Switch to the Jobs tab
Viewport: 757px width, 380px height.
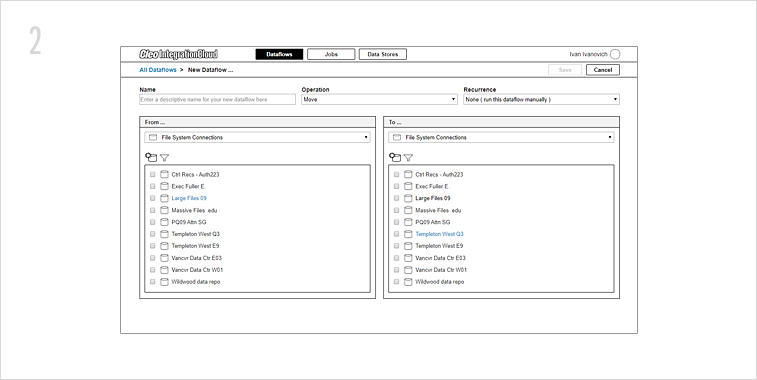tap(331, 55)
